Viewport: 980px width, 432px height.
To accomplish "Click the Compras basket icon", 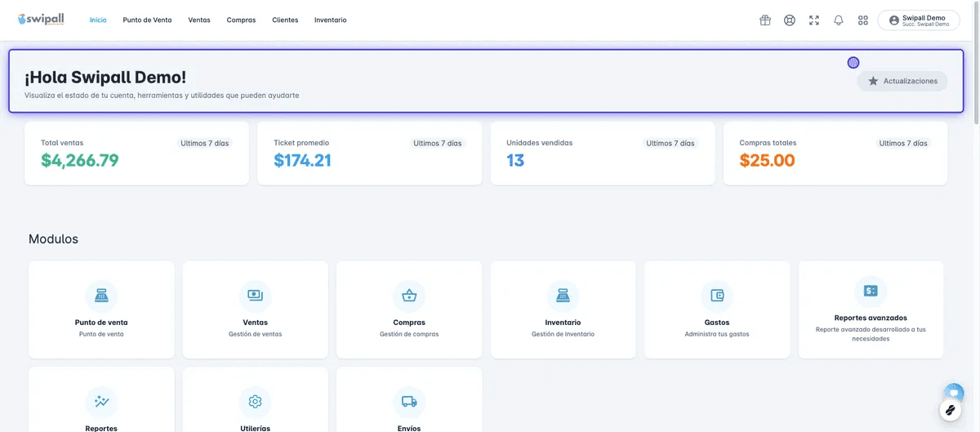I will click(409, 296).
